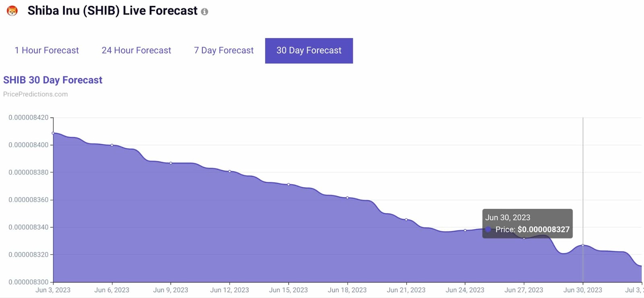The image size is (644, 298).
Task: Click the Jun 15, 2023 axis label
Action: click(288, 290)
